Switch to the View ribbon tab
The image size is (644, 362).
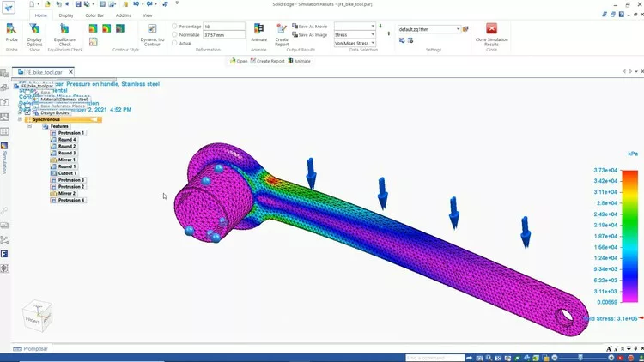click(x=148, y=15)
